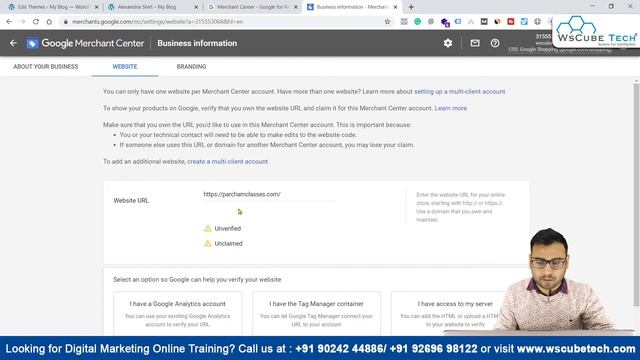Click the grey globe extension icon
Screen dimensions: 640x360
(538, 22)
